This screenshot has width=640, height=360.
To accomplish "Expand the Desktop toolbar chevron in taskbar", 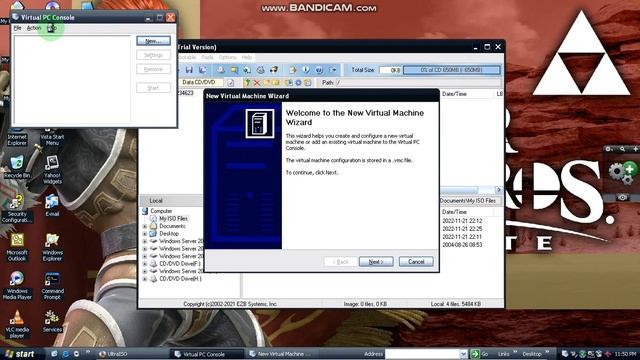I will coord(547,352).
